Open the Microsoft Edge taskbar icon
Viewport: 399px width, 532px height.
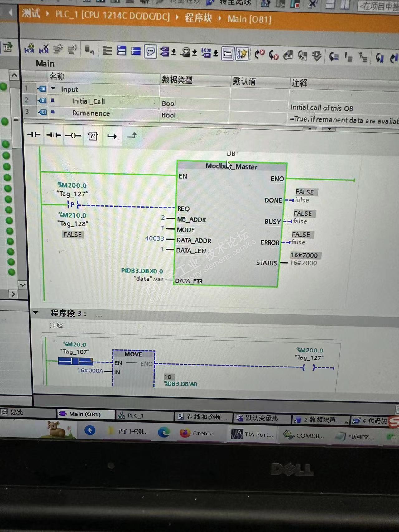tap(163, 432)
